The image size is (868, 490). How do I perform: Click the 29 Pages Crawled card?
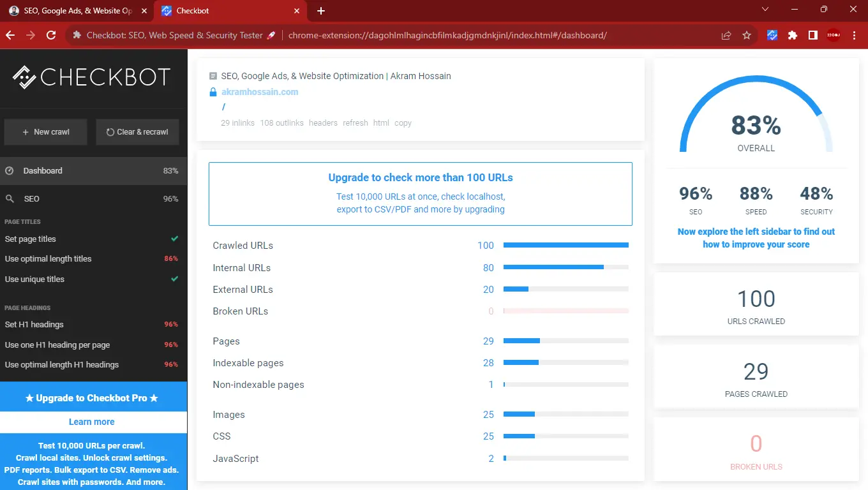coord(756,377)
